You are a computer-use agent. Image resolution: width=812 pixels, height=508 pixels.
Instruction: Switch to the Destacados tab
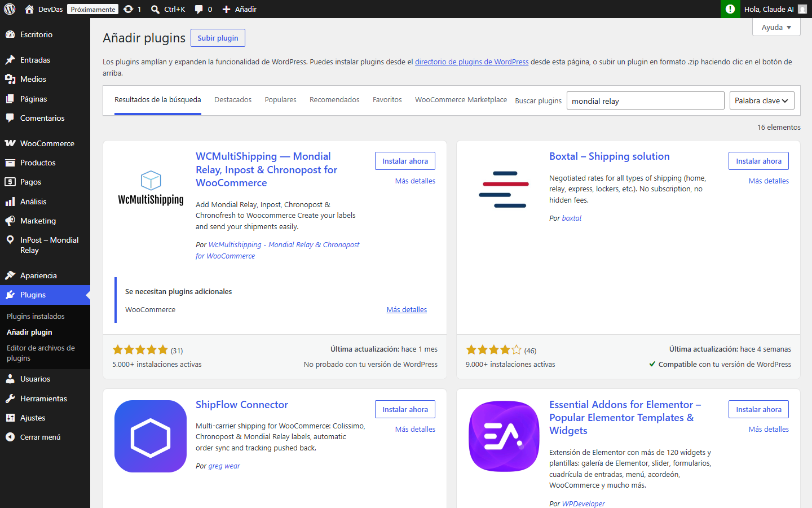click(x=233, y=100)
